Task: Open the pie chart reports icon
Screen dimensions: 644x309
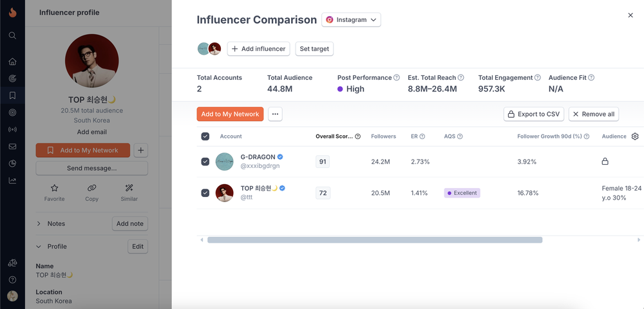Action: click(12, 164)
